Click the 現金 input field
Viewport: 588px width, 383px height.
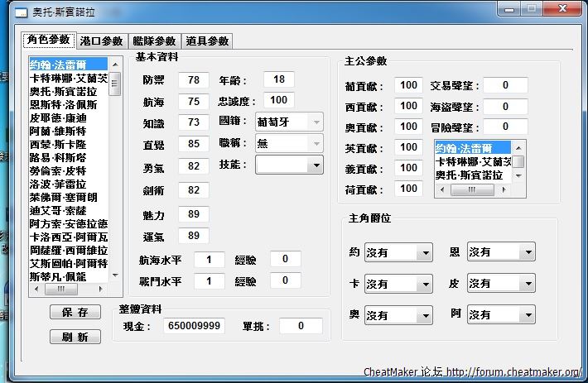(195, 326)
